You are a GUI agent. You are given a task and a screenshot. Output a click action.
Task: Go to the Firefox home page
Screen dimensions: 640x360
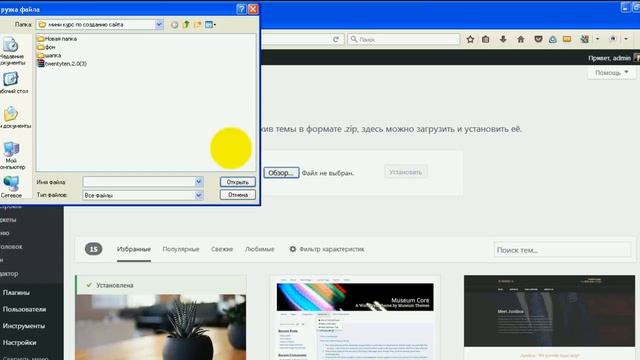point(520,39)
